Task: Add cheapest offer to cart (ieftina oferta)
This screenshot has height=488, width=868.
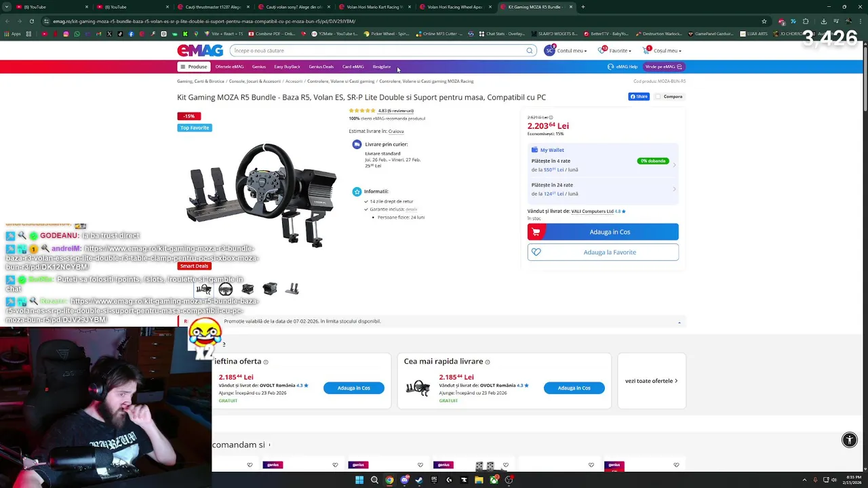Action: (x=354, y=388)
